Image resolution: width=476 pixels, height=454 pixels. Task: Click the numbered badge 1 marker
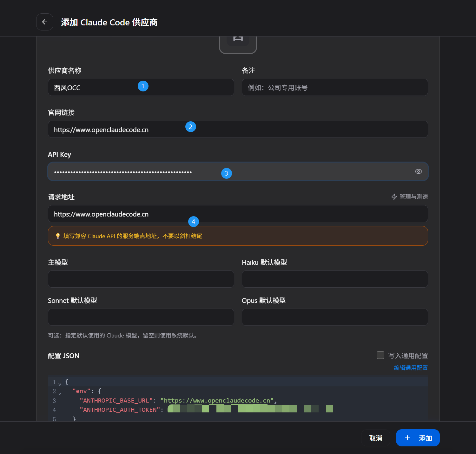click(143, 86)
